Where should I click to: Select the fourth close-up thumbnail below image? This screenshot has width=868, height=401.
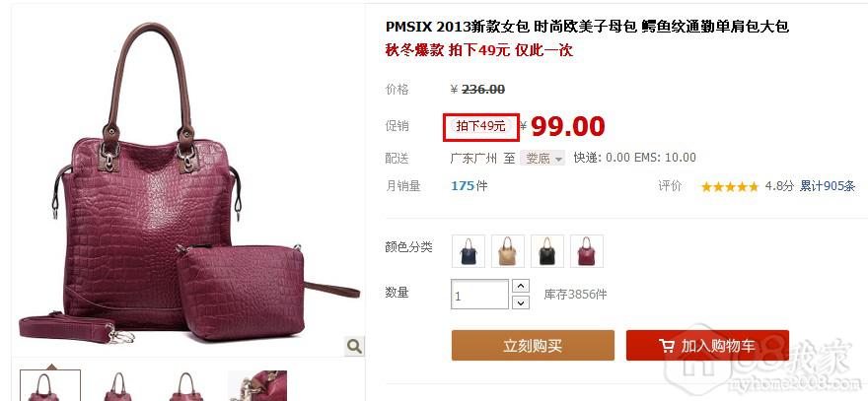[257, 385]
